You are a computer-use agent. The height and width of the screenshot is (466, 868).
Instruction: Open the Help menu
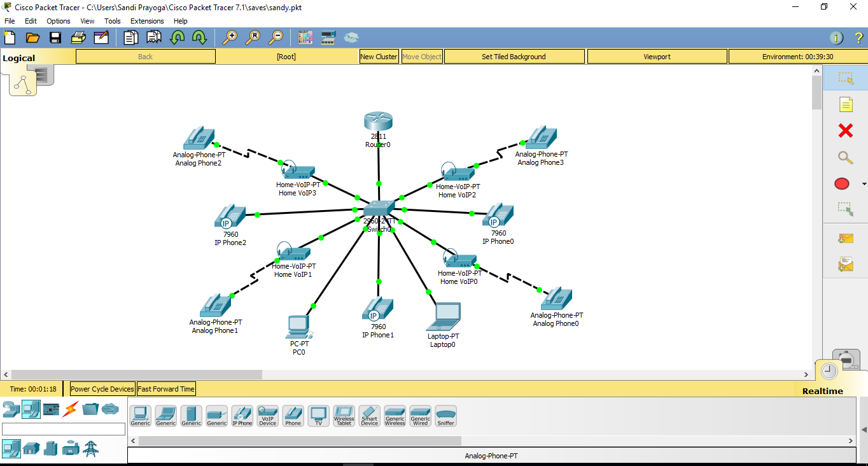pos(181,21)
